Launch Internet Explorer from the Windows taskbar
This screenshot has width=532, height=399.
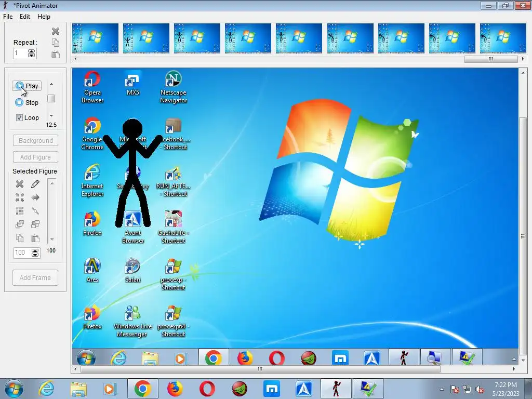(46, 389)
